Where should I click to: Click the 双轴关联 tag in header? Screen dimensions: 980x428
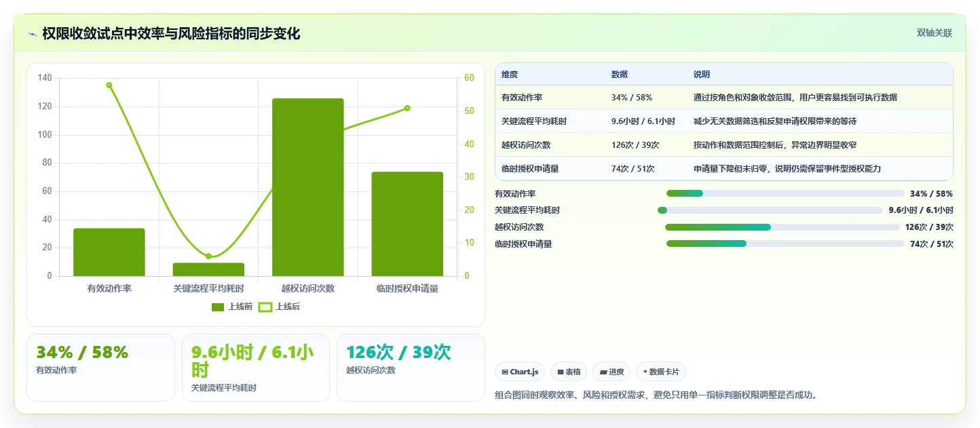pyautogui.click(x=935, y=33)
